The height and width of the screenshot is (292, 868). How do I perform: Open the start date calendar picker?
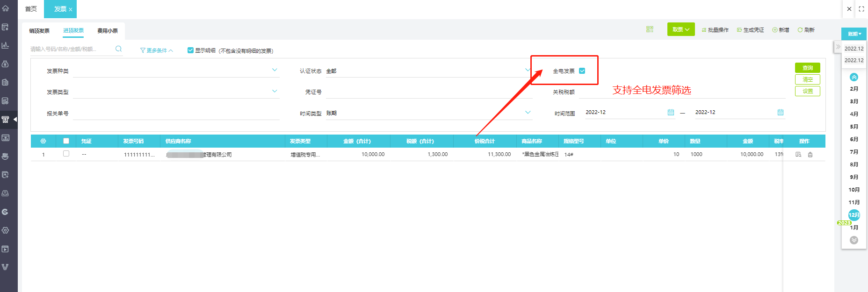pos(671,113)
